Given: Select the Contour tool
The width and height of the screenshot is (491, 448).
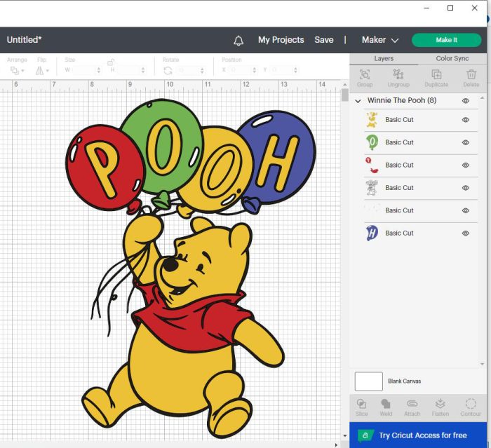Looking at the screenshot, I should pos(471,404).
